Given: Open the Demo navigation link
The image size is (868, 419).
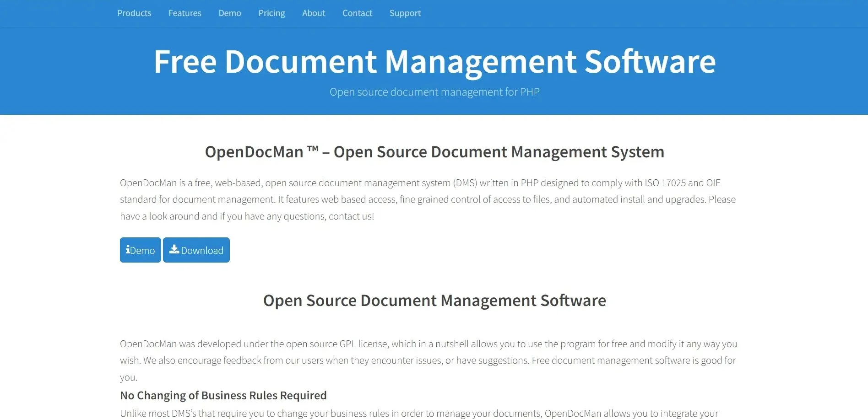Looking at the screenshot, I should (230, 13).
